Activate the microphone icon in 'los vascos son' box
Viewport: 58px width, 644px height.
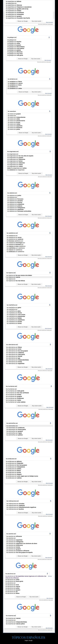[50, 111]
